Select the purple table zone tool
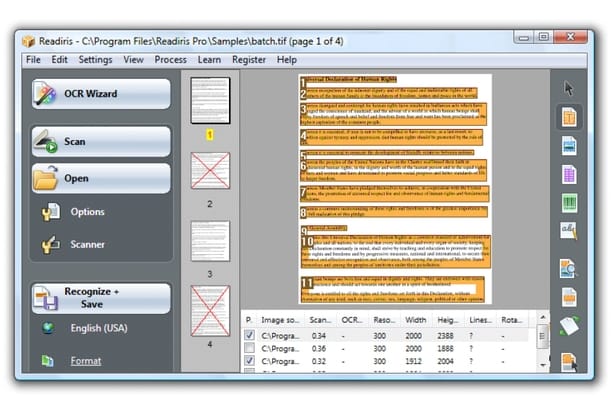614x410 pixels. coord(569,174)
